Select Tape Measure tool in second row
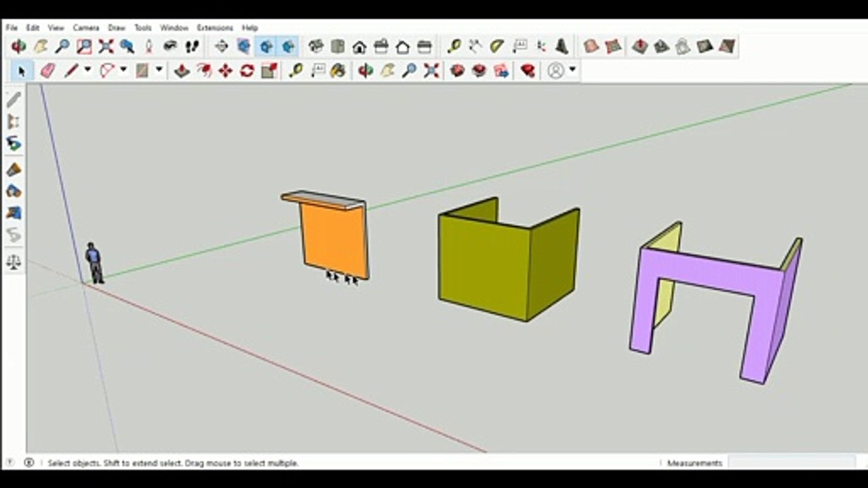Image resolution: width=868 pixels, height=488 pixels. pyautogui.click(x=296, y=70)
